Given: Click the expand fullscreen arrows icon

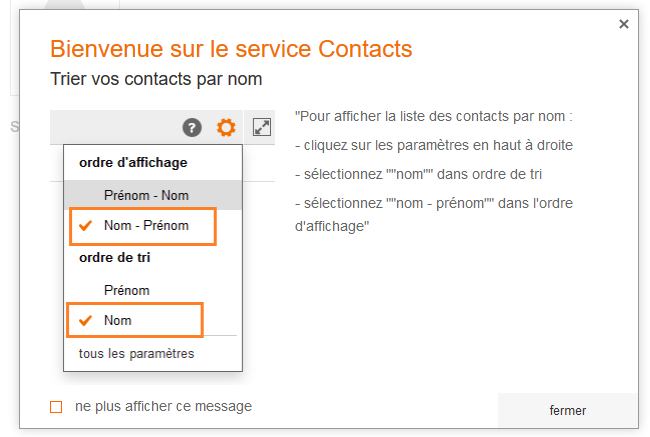Looking at the screenshot, I should coord(261,127).
